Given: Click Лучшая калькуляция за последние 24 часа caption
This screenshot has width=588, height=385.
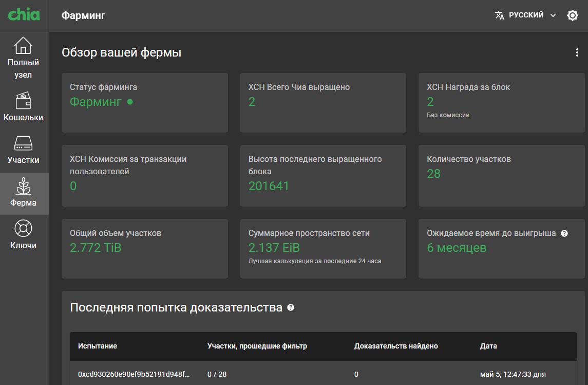Looking at the screenshot, I should (315, 261).
